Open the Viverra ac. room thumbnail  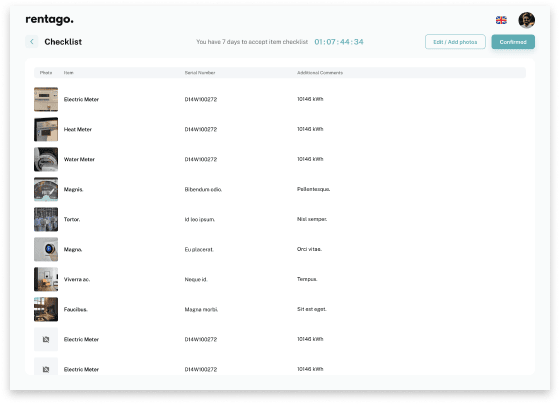click(46, 279)
